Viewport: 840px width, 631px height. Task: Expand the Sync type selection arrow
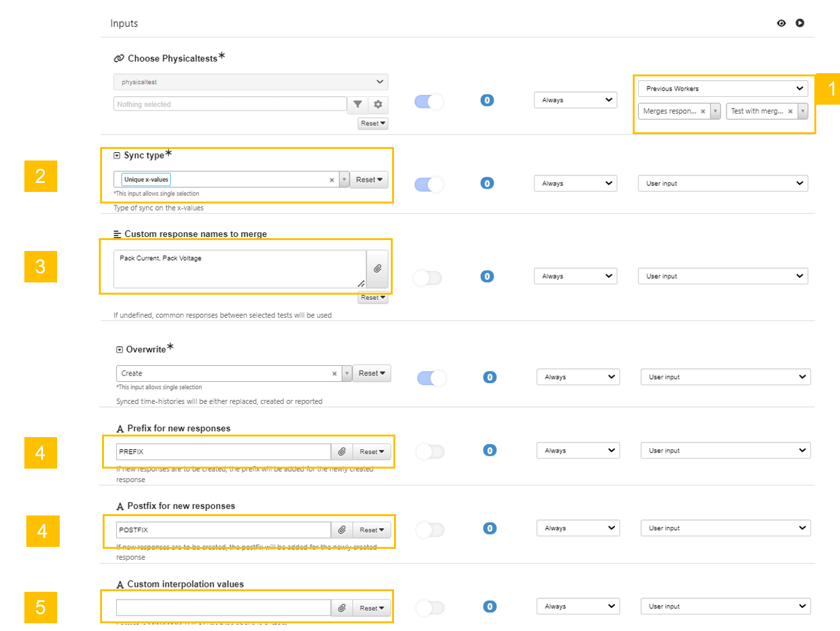pos(345,180)
